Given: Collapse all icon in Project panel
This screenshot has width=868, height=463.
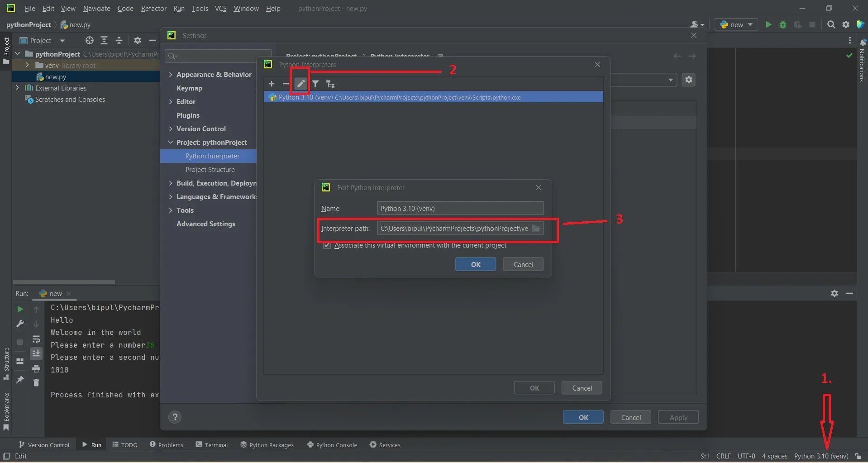Looking at the screenshot, I should click(119, 40).
